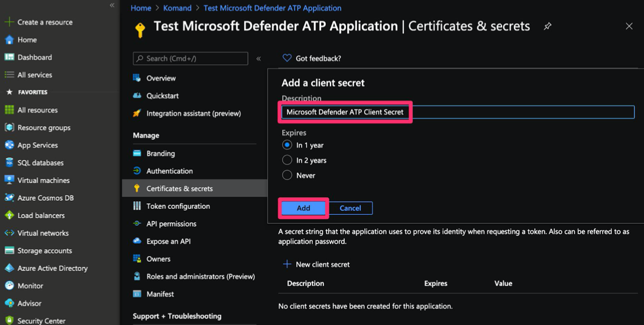
Task: Click Test Microsoft Defender ATP Application breadcrumb
Action: pos(272,8)
